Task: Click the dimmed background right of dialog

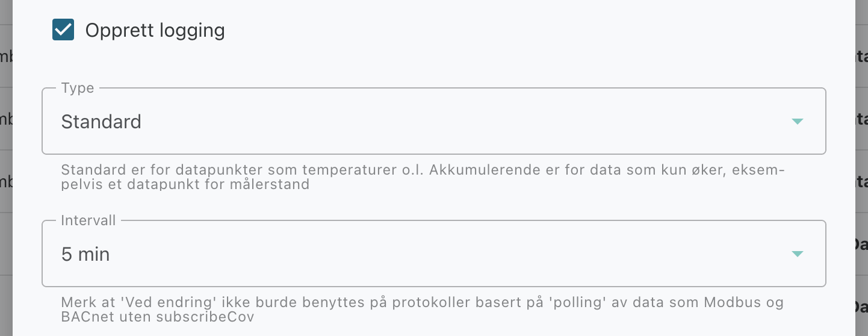Action: click(861, 169)
